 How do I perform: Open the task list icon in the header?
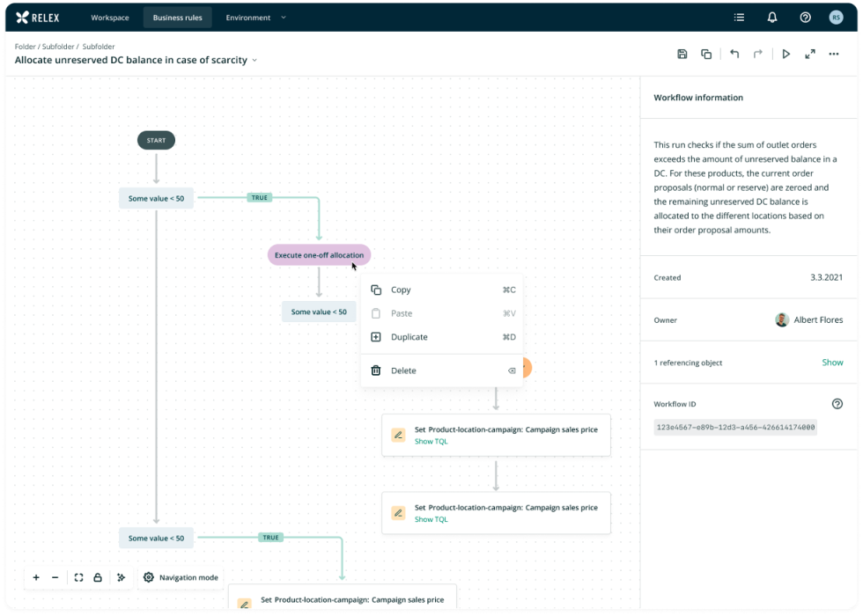coord(740,18)
